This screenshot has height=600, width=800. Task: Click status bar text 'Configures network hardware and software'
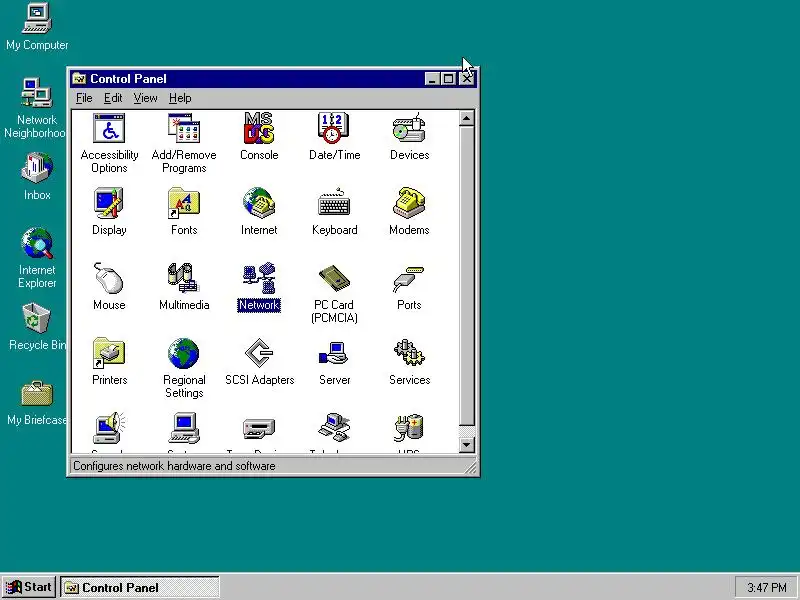tap(174, 466)
